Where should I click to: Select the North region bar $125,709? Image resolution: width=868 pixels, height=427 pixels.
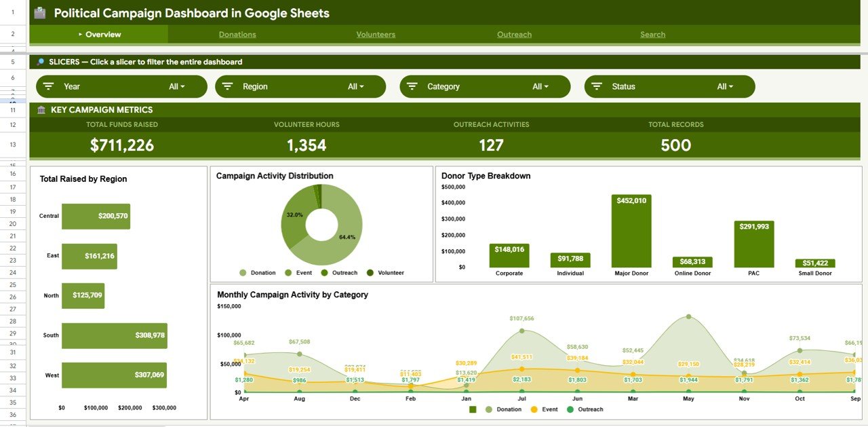click(83, 295)
